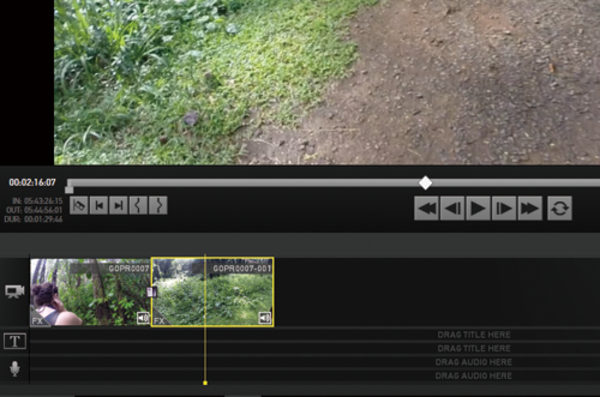Toggle audio on the GOPR0007-001 clip
Viewport: 600px width, 397px height.
(265, 318)
